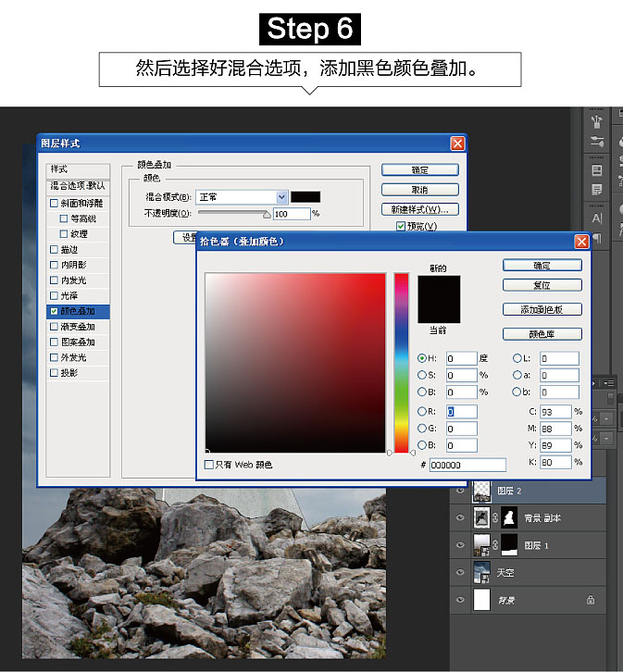Click 取消 in the 图层样式 dialog
Screen dimensions: 623x672
click(420, 190)
